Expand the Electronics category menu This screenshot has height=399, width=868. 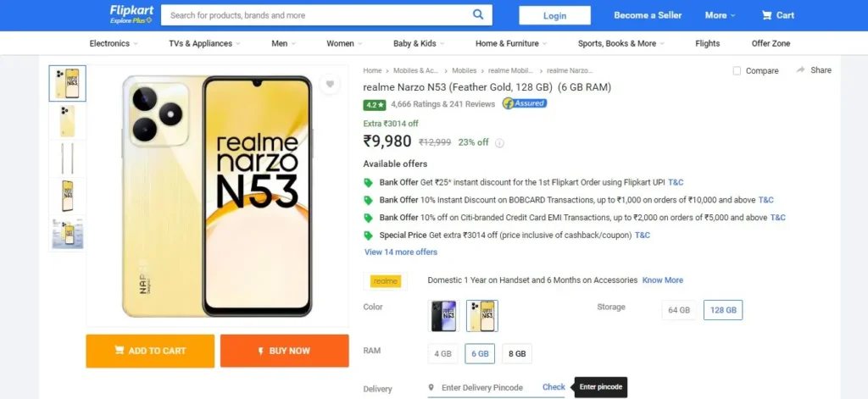pyautogui.click(x=114, y=43)
